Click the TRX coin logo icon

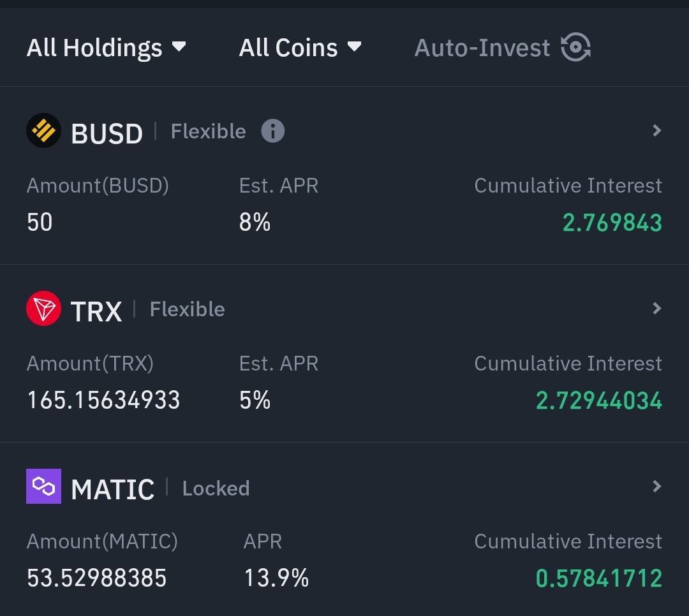pos(43,309)
